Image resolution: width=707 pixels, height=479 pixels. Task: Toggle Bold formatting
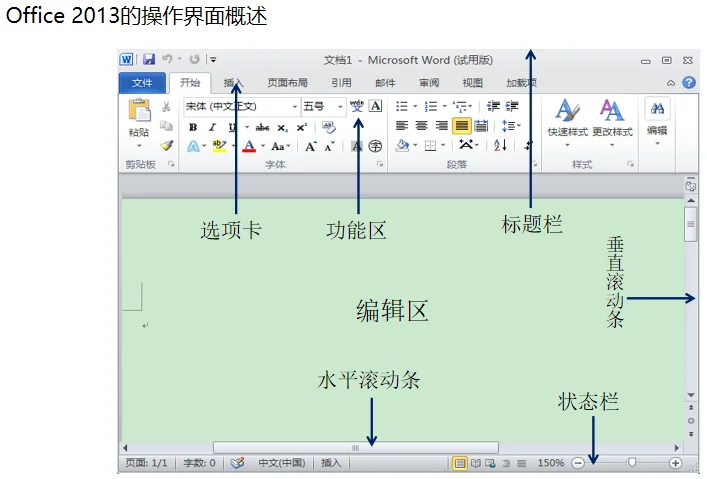click(193, 127)
